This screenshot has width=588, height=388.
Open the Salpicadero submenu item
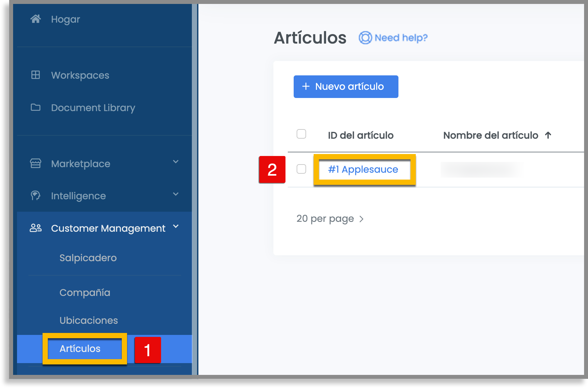(x=88, y=258)
